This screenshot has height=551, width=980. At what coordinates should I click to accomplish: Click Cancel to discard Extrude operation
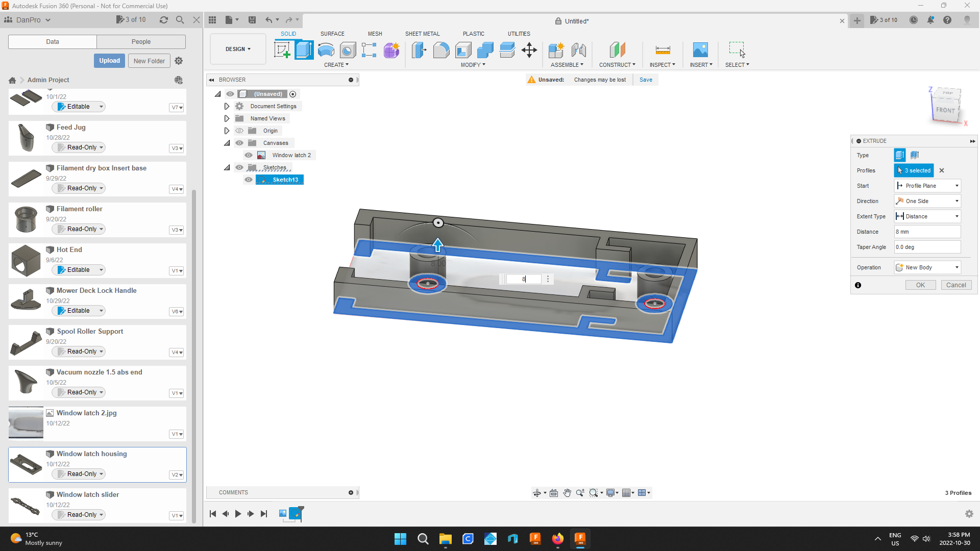pos(956,285)
